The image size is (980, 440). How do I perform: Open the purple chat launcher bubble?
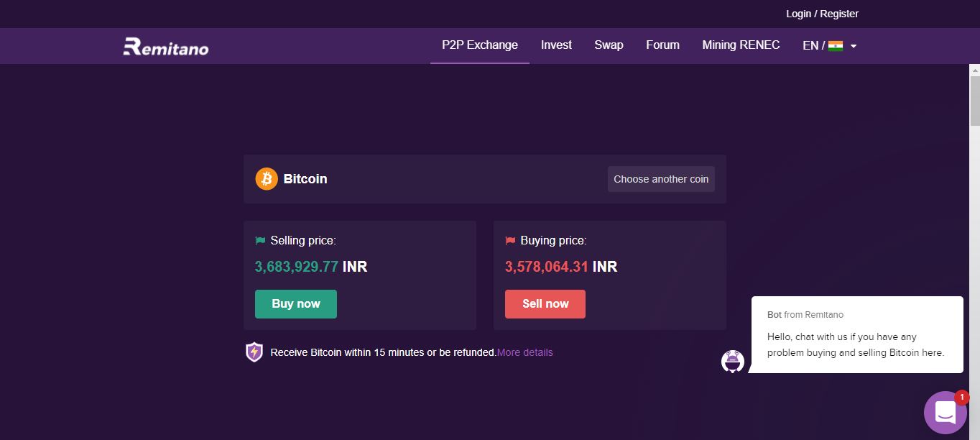945,413
